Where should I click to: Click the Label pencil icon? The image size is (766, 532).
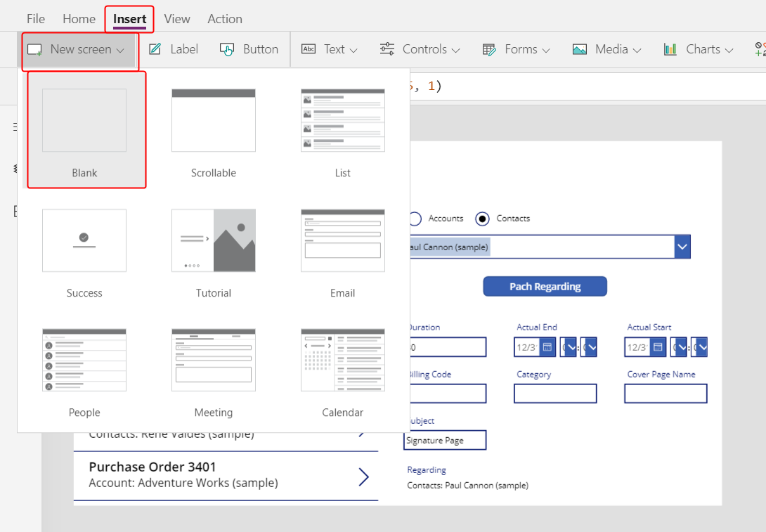click(x=155, y=49)
